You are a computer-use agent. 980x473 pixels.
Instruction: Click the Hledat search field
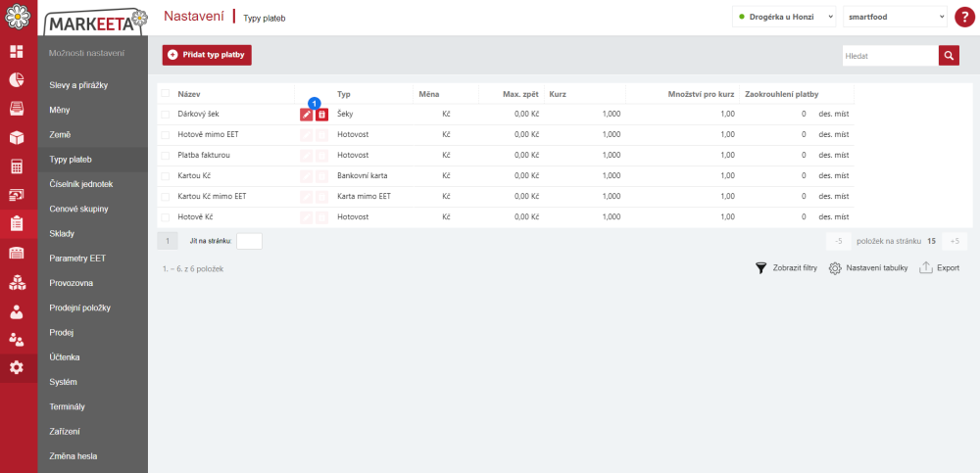[x=890, y=56]
